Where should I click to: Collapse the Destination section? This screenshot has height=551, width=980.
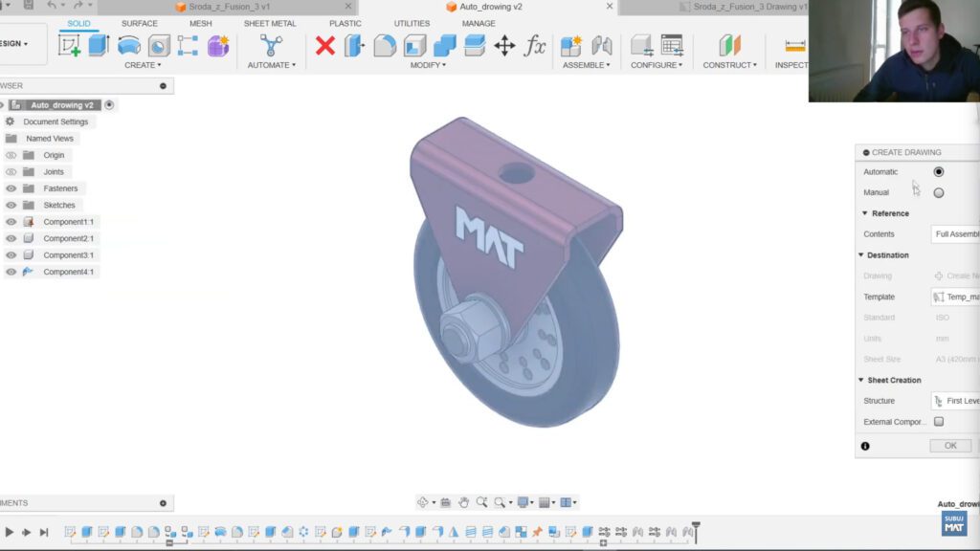coord(860,254)
